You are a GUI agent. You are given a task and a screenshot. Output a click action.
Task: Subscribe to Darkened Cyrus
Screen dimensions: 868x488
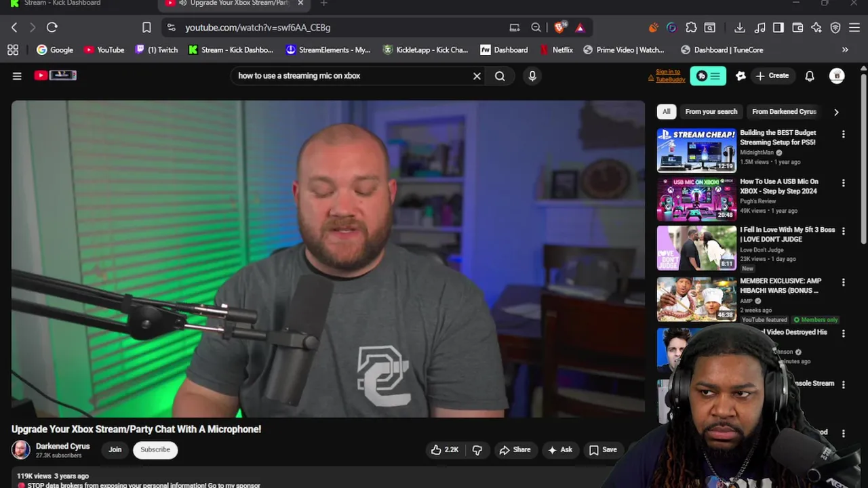(155, 449)
